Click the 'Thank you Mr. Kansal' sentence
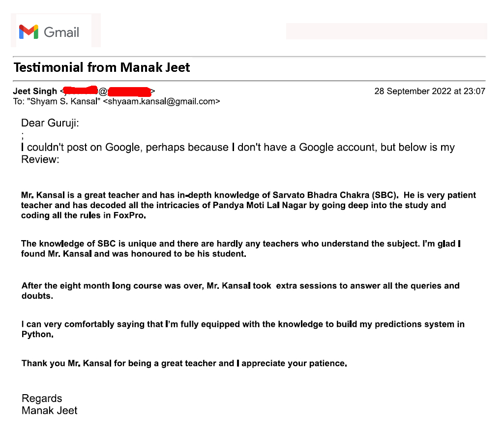 pos(184,364)
